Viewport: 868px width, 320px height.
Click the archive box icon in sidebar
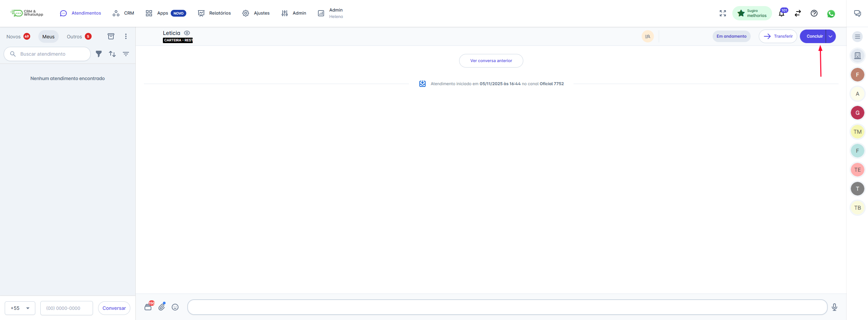click(111, 36)
